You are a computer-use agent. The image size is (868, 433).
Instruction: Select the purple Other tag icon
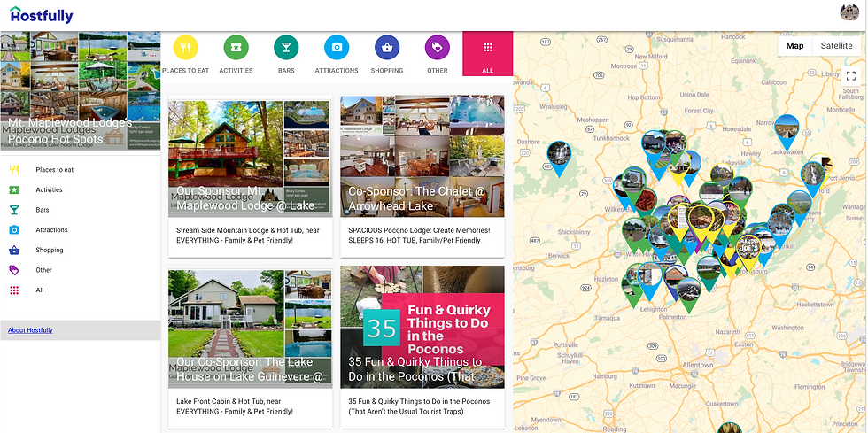click(438, 47)
